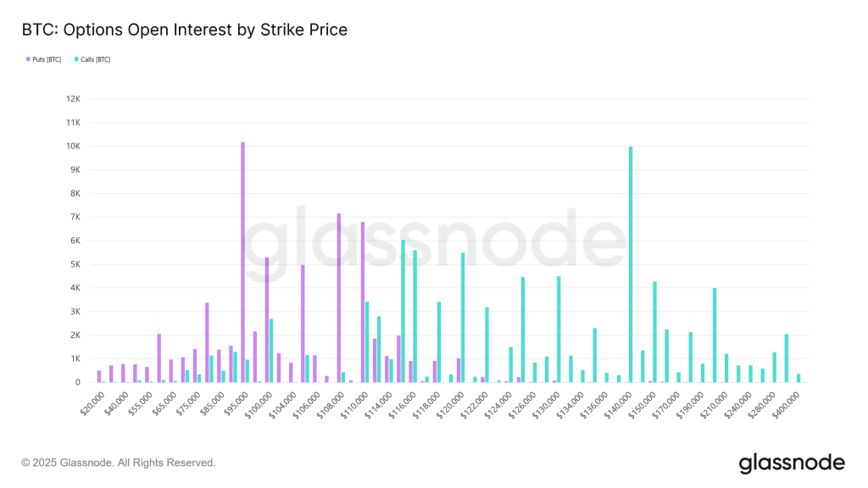Select the $100,000 strike axis label
Image resolution: width=868 pixels, height=488 pixels.
point(259,400)
